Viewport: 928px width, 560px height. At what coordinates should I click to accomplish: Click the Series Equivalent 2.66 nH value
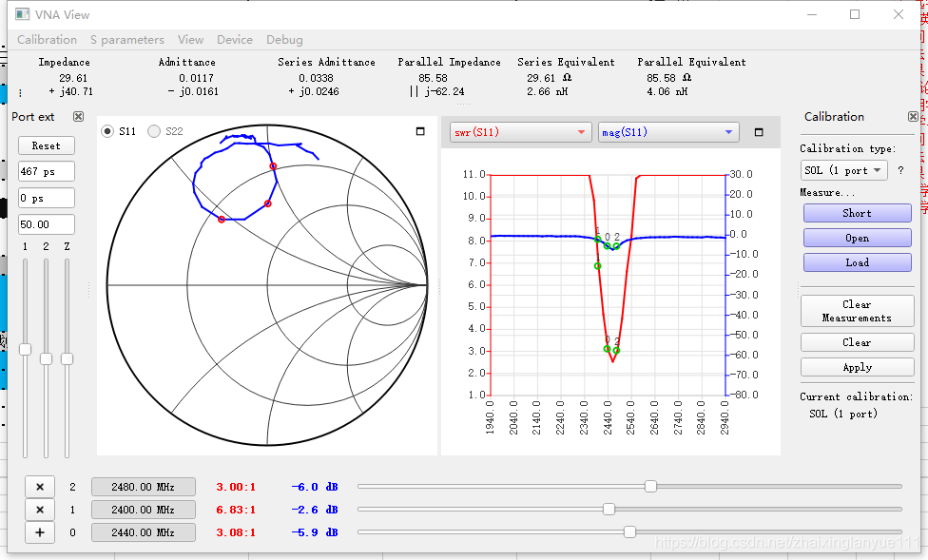[x=547, y=92]
